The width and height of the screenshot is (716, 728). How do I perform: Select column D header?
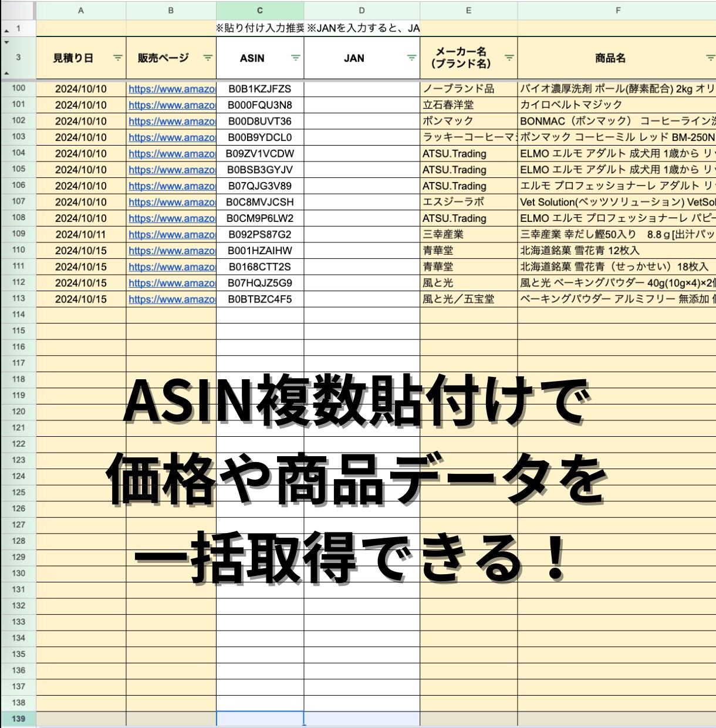(362, 11)
